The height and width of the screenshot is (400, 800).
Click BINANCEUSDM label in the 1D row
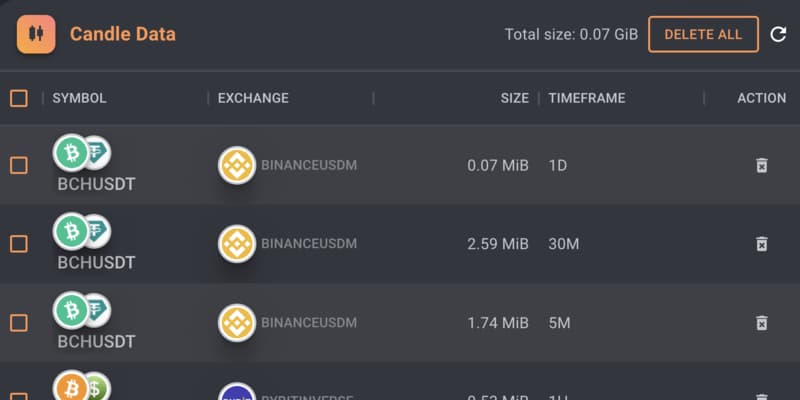coord(309,165)
